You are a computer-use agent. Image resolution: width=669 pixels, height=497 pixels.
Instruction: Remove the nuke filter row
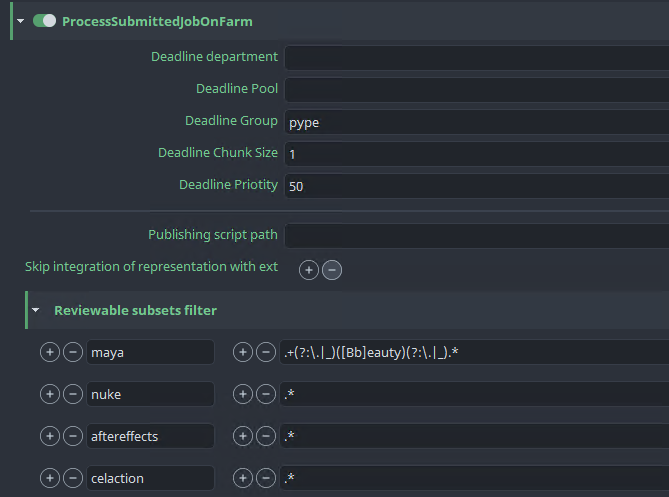[x=73, y=394]
